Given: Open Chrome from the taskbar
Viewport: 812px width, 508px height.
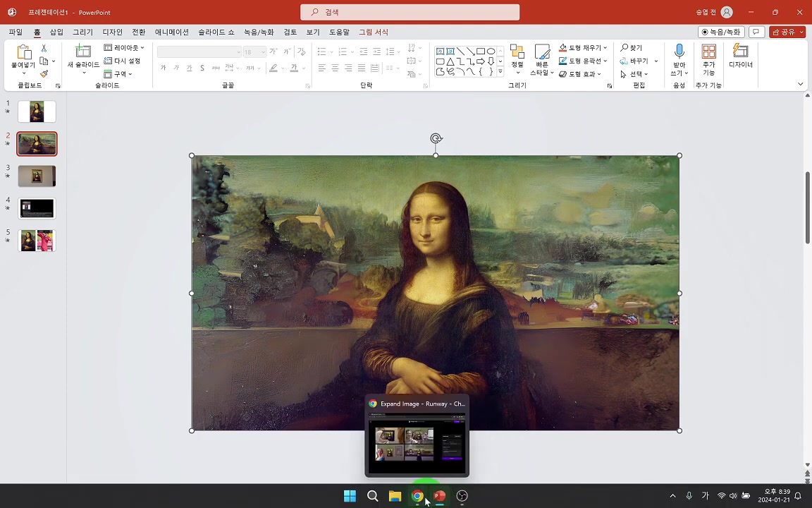Looking at the screenshot, I should pyautogui.click(x=417, y=496).
